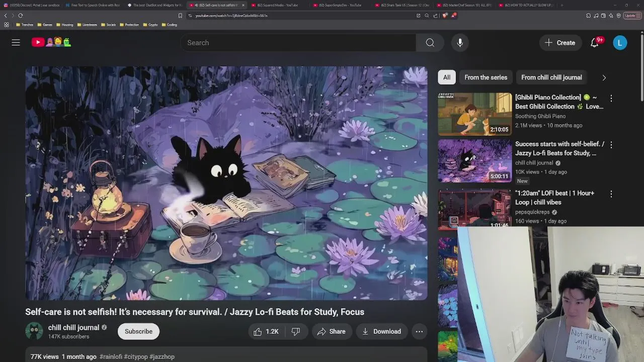Open the Games bookmarks folder
This screenshot has height=362, width=644.
click(44, 25)
